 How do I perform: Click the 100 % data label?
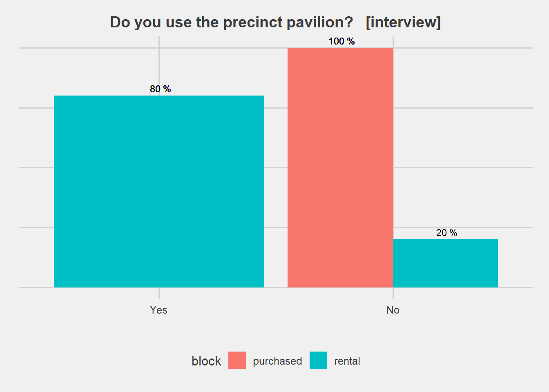tap(341, 41)
